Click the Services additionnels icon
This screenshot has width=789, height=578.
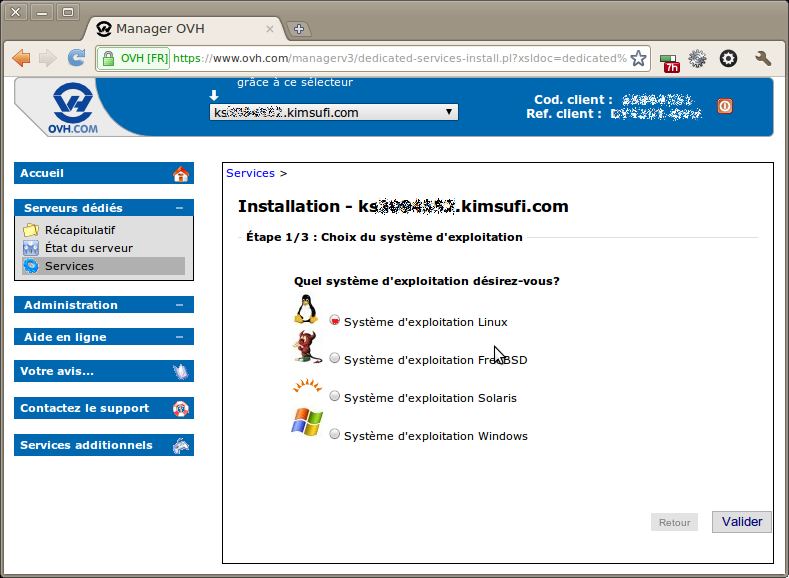coord(181,446)
